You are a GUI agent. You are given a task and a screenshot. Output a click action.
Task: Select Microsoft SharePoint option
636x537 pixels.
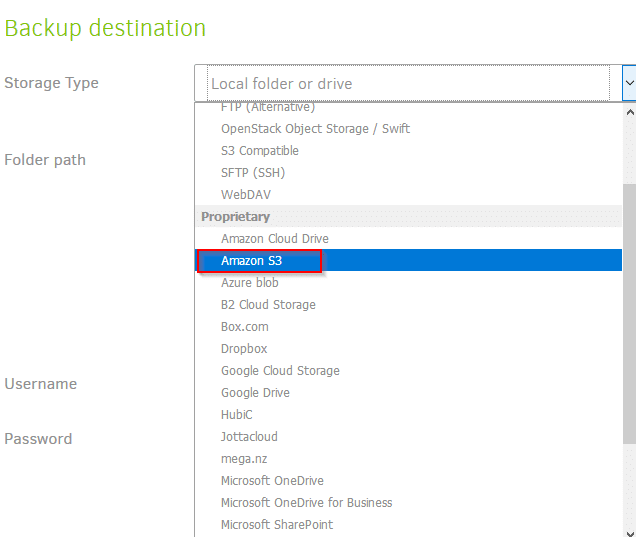(x=409, y=524)
